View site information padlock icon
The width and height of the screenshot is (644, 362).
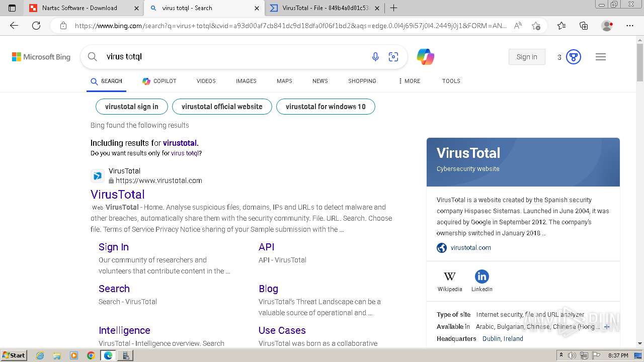[x=63, y=26]
